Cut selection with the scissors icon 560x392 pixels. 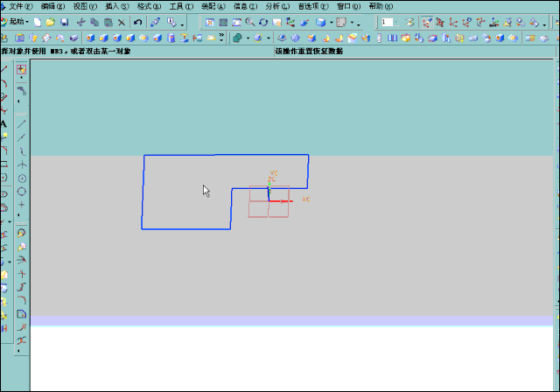point(81,22)
